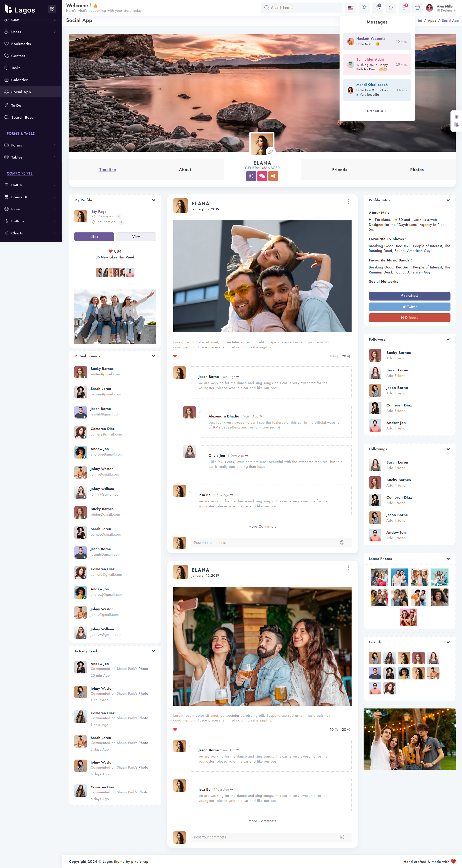The image size is (462, 868).
Task: Click the lightbulb theme mode icon
Action: (x=391, y=8)
